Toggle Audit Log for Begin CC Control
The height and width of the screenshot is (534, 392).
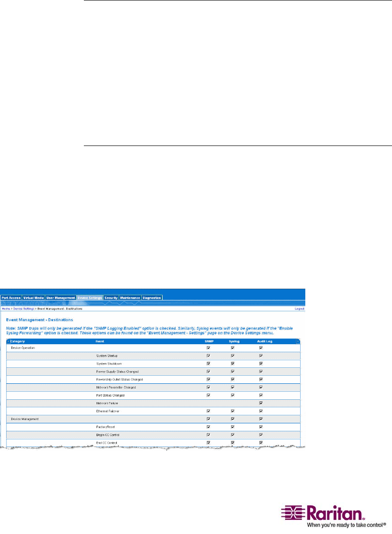261,435
